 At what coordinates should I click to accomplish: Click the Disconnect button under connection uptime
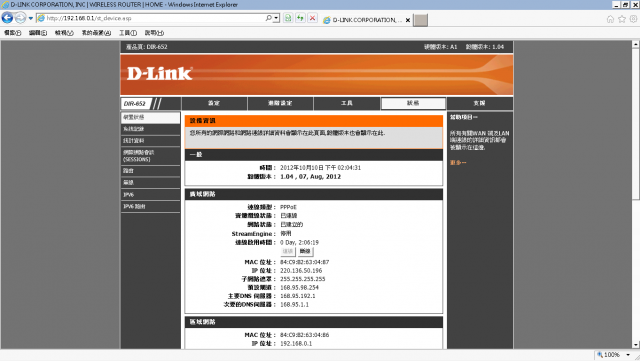[x=305, y=252]
